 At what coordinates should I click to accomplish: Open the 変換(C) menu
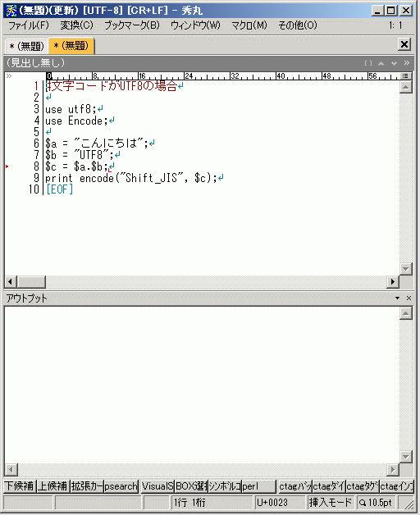[x=76, y=25]
